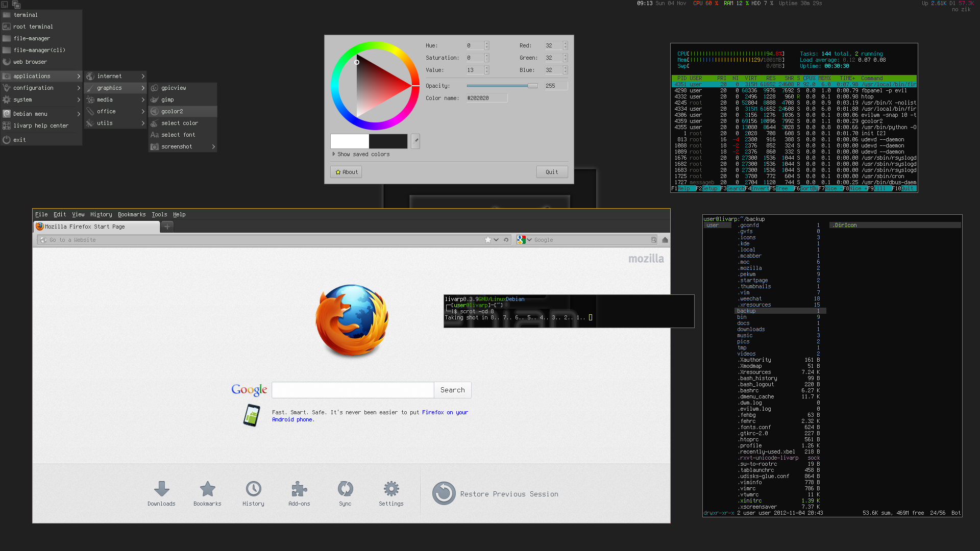
Task: Open Firefox History menu
Action: (x=101, y=214)
